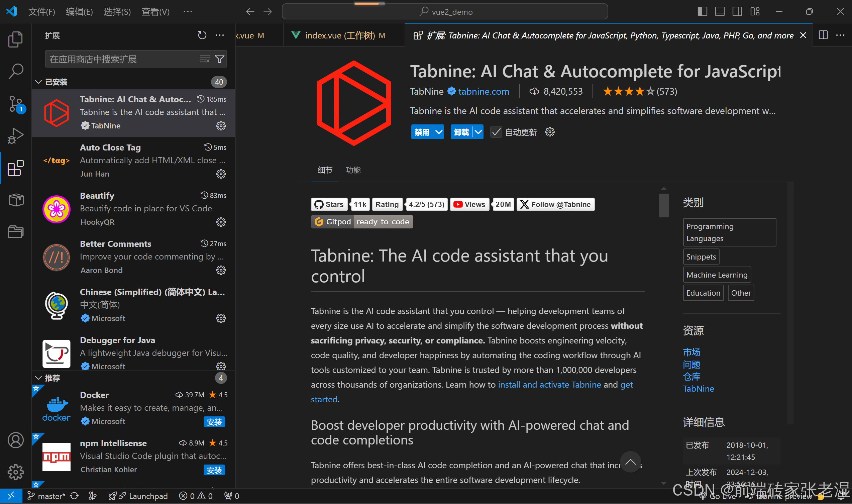Toggle primary side bar layout button
Viewport: 852px width, 504px height.
(702, 12)
